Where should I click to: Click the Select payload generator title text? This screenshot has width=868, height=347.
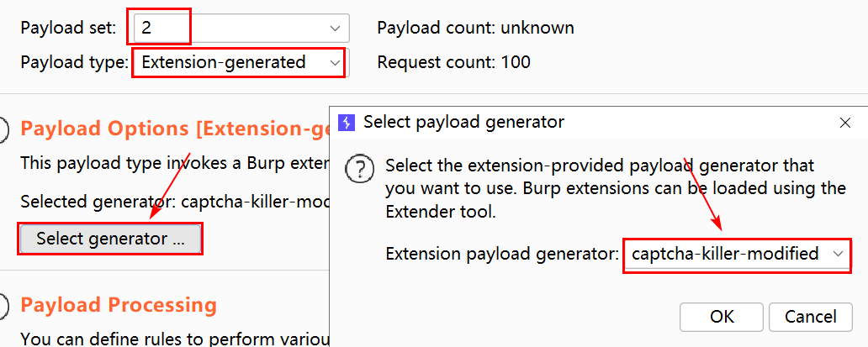click(463, 123)
